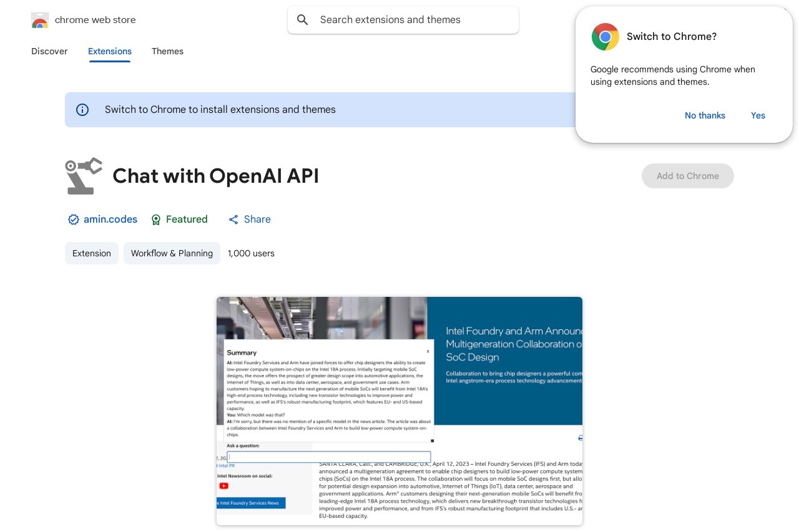799x532 pixels.
Task: Confirm Switch to Chrome with Yes
Action: coord(758,115)
